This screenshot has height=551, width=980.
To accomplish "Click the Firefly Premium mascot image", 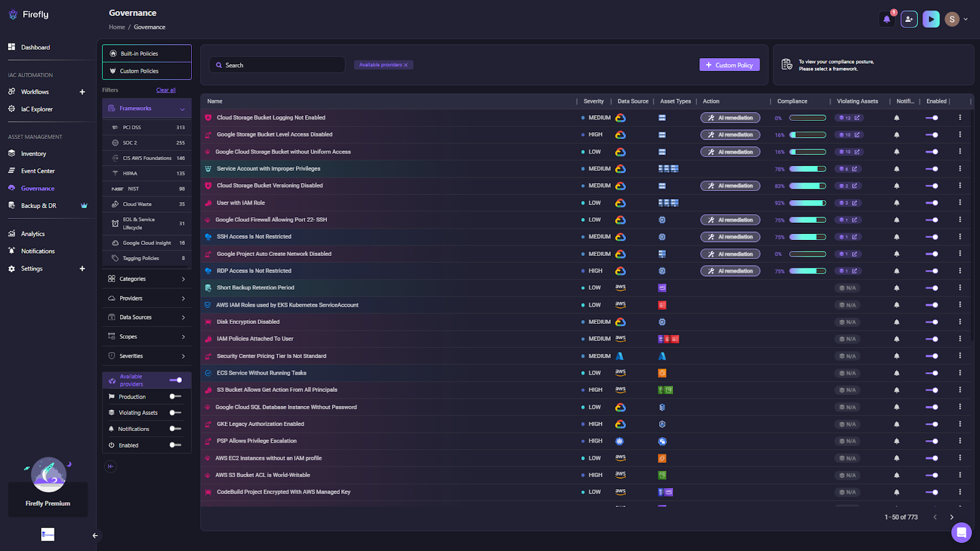I will tap(48, 474).
